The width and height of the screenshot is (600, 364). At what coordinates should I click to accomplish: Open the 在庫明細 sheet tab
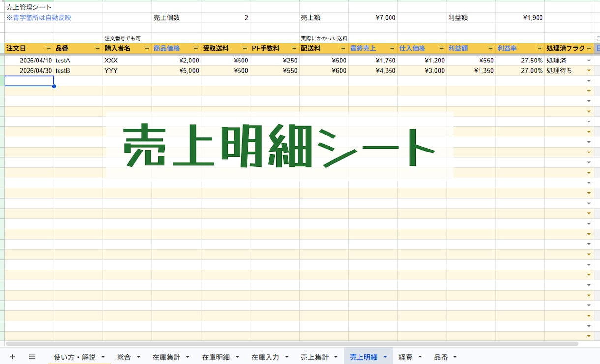(215, 357)
